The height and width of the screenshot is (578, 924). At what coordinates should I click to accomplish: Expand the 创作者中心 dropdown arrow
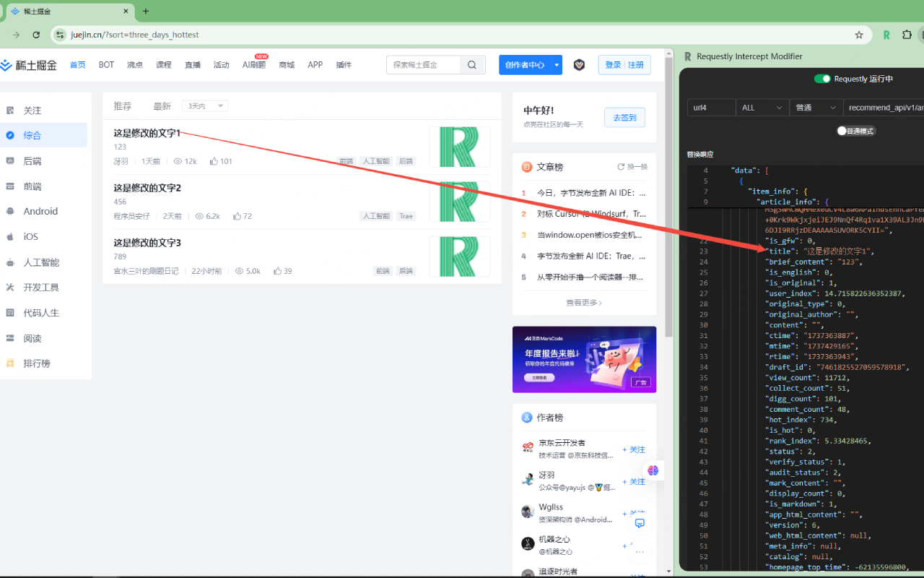(x=557, y=65)
